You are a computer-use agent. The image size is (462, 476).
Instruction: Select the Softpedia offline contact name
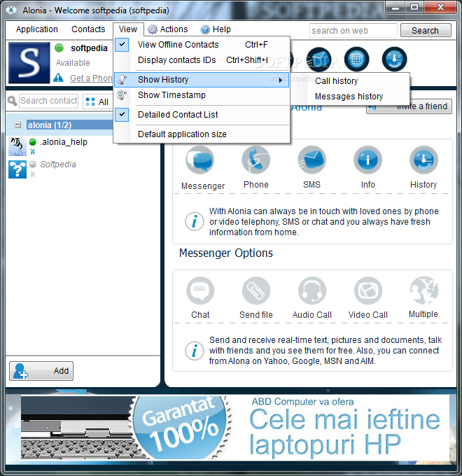point(58,164)
